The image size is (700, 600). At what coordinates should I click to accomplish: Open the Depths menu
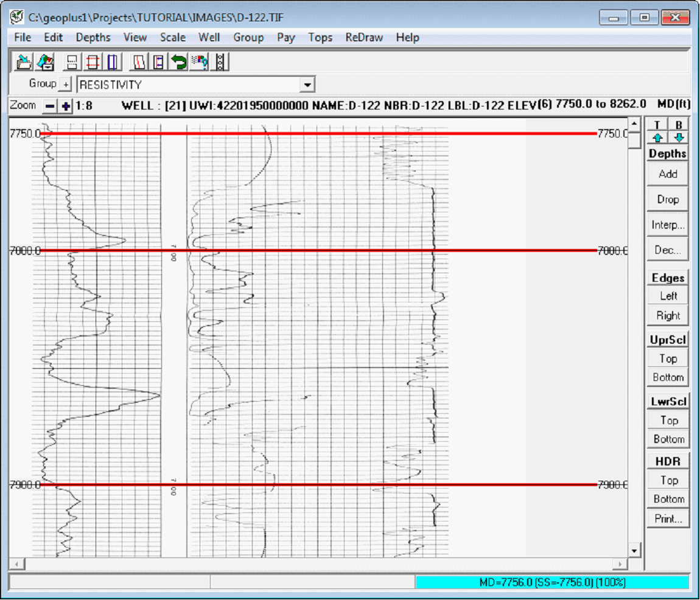pyautogui.click(x=93, y=37)
